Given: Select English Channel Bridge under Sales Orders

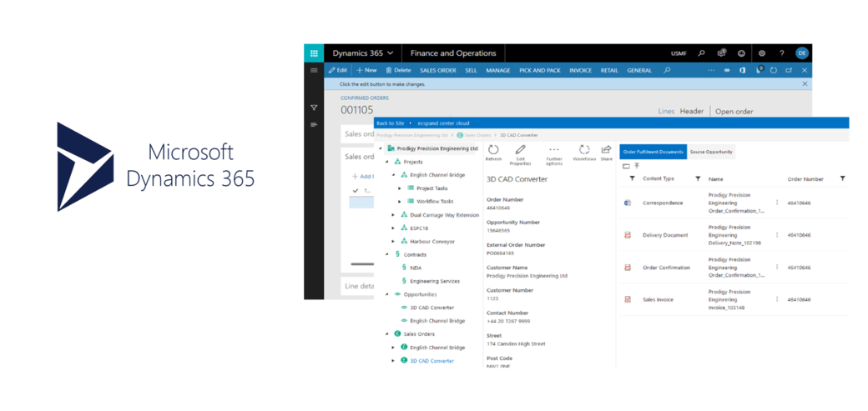Looking at the screenshot, I should 437,348.
